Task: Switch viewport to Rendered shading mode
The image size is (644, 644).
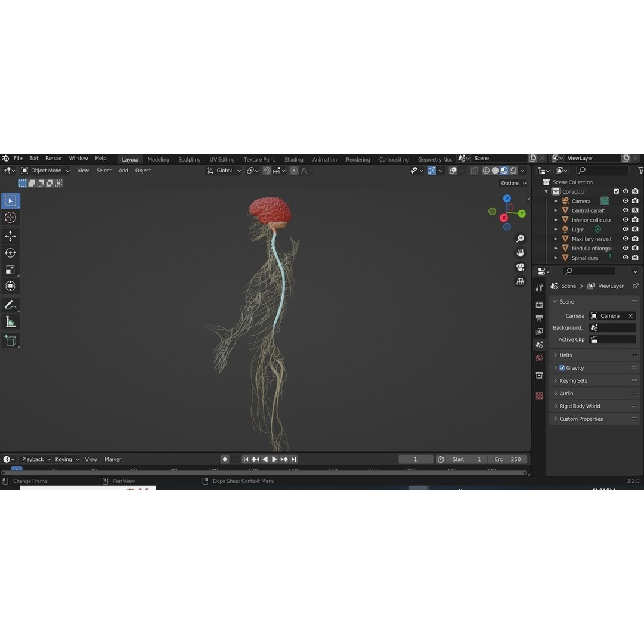Action: pyautogui.click(x=512, y=171)
